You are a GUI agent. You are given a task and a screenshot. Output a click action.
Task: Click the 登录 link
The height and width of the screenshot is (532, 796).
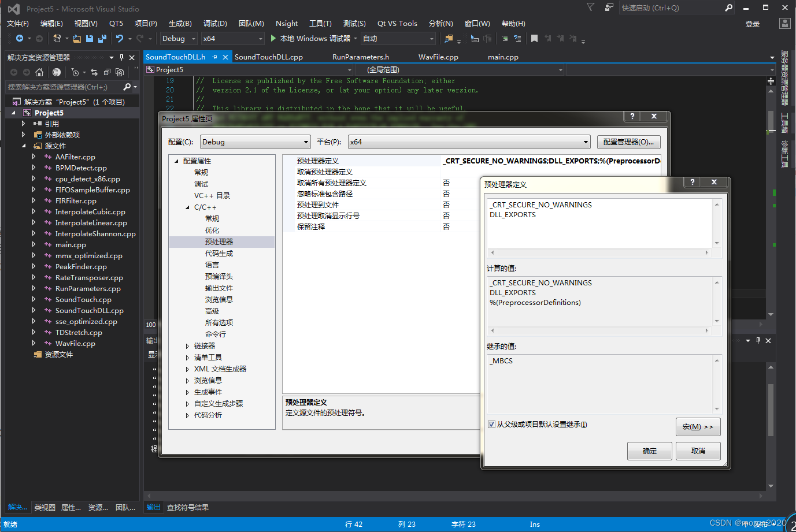click(753, 24)
